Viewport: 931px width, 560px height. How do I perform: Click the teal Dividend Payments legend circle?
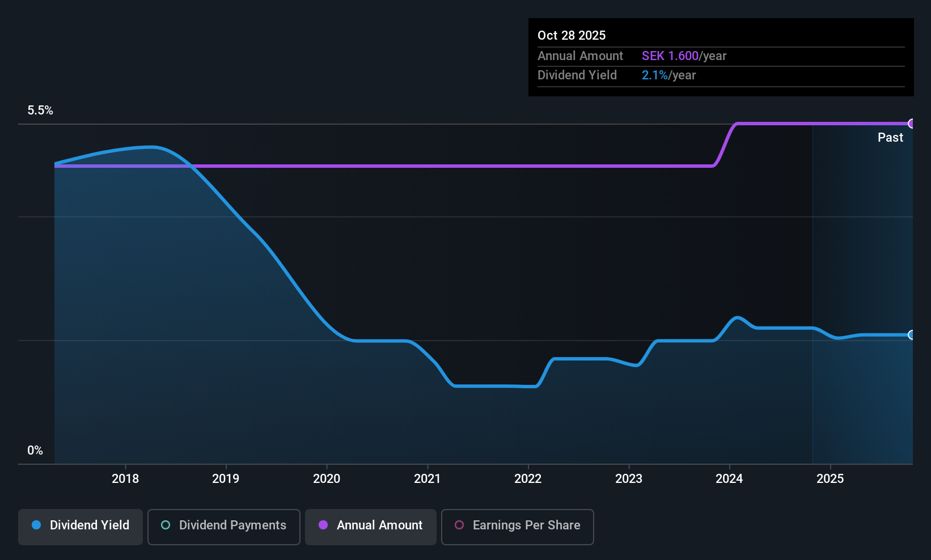[x=166, y=525]
